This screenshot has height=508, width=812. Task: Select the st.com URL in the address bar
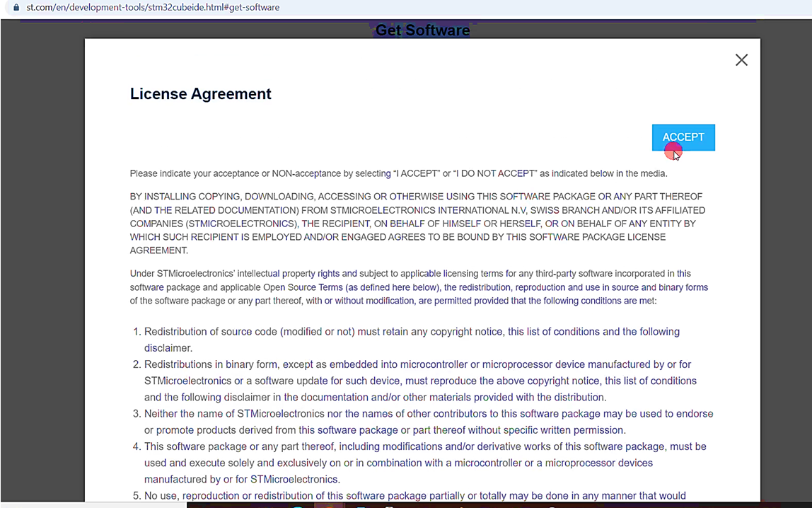click(153, 7)
